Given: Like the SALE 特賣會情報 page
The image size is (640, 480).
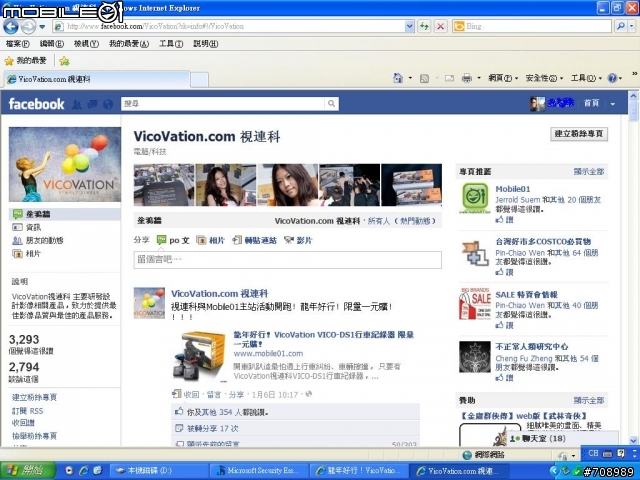Looking at the screenshot, I should point(504,325).
